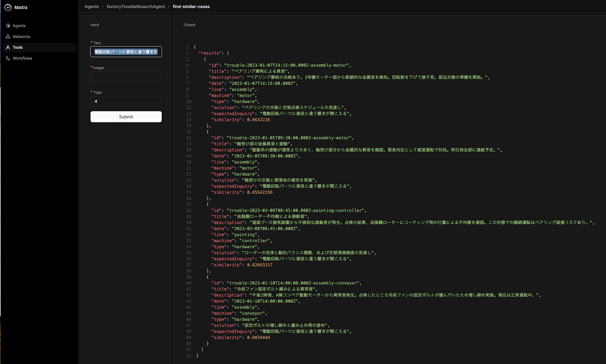Click the Image field label
The height and width of the screenshot is (364, 606).
pos(98,68)
